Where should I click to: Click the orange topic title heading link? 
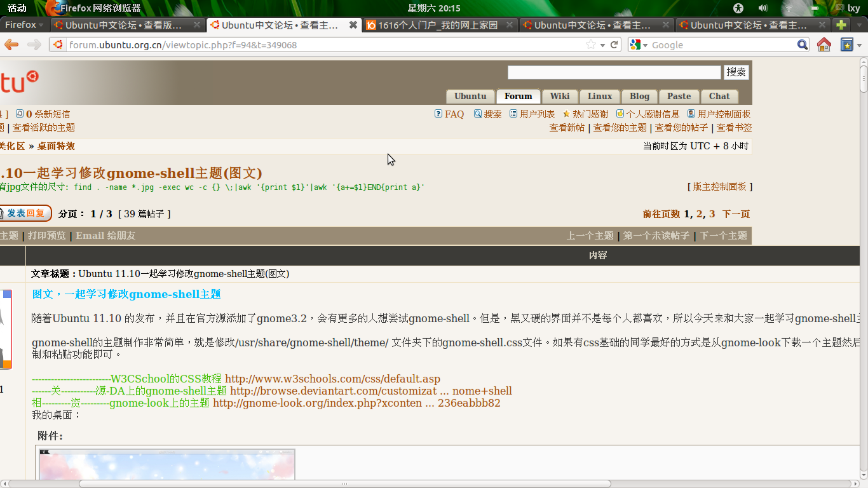tap(131, 173)
